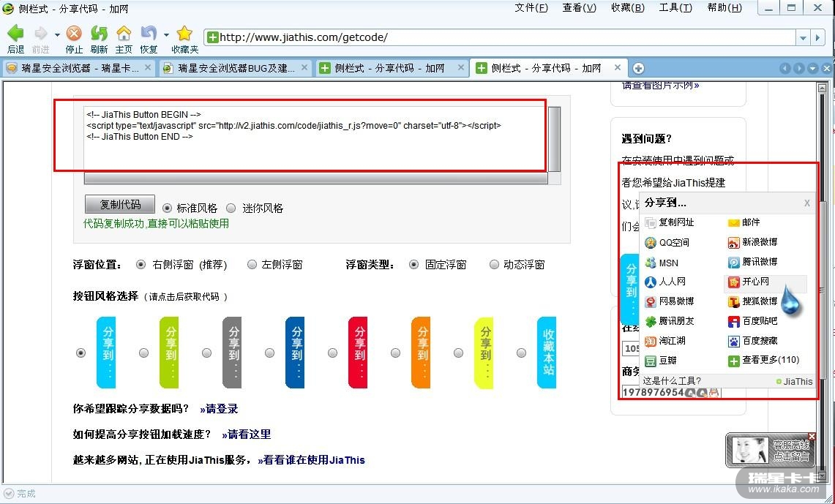The width and height of the screenshot is (835, 504).
Task: Open the 工具(T) menu
Action: (675, 8)
